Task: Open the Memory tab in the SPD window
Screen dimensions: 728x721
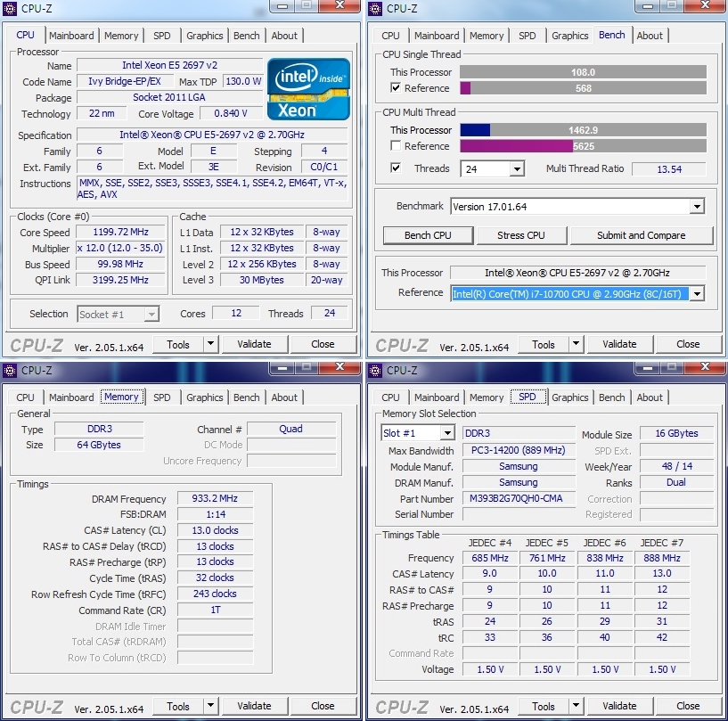Action: (x=487, y=397)
